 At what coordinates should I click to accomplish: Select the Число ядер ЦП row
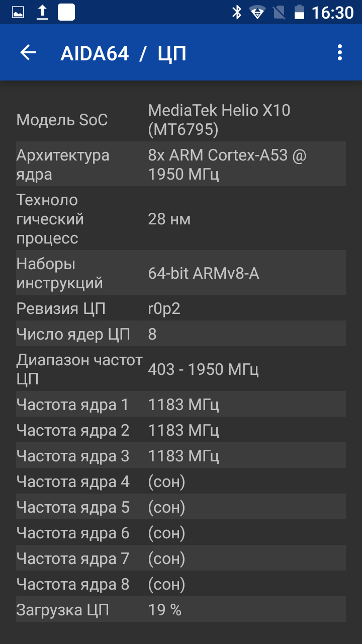click(181, 334)
